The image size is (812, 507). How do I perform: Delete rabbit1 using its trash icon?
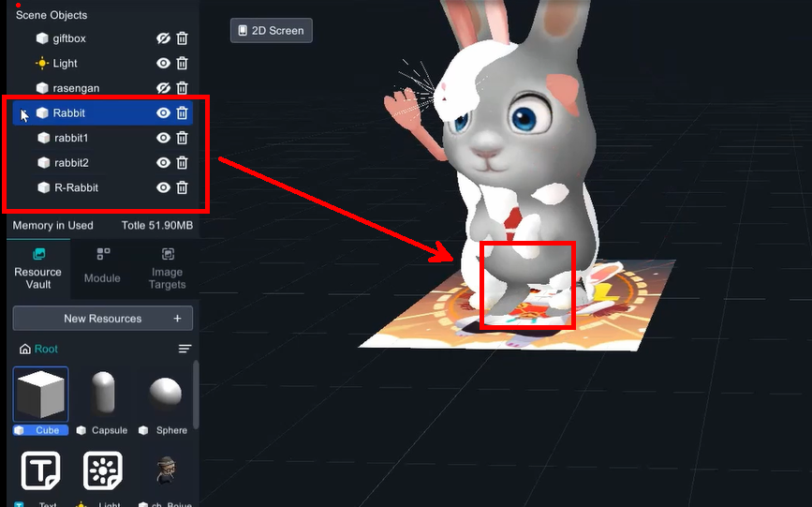click(183, 138)
